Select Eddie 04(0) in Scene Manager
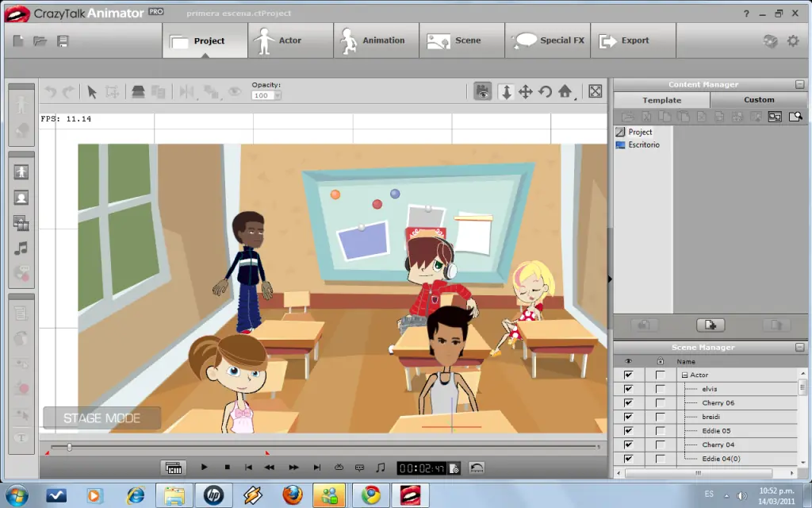The image size is (812, 508). coord(721,459)
